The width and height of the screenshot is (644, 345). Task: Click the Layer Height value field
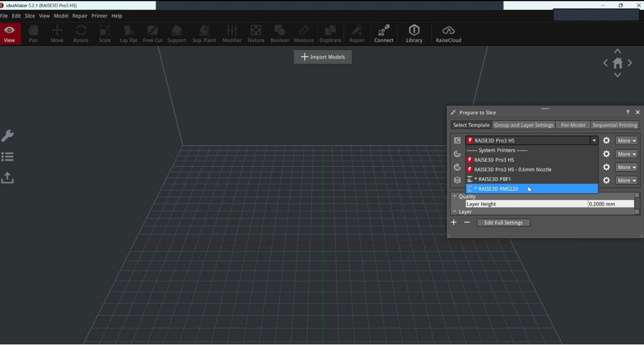pos(611,204)
